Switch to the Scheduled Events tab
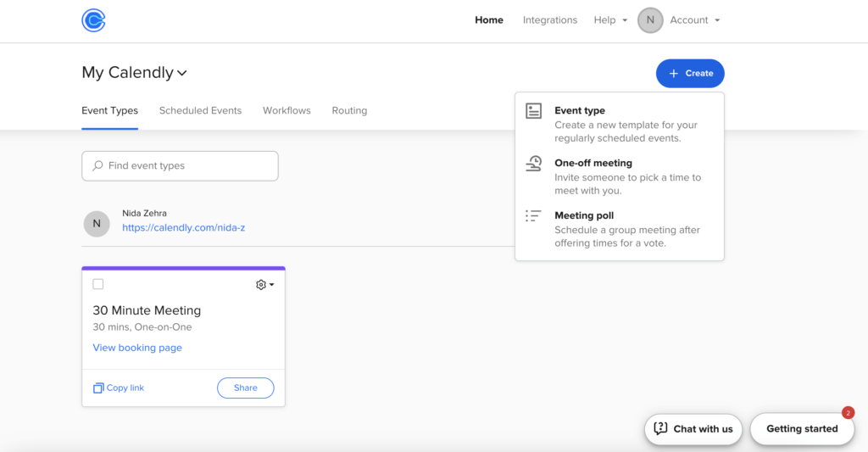868x452 pixels. pyautogui.click(x=200, y=111)
